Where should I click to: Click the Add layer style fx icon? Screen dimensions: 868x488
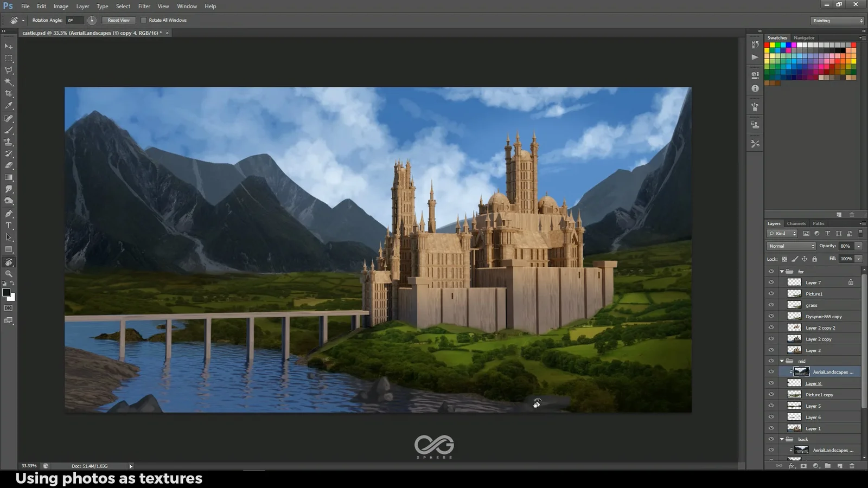[790, 465]
